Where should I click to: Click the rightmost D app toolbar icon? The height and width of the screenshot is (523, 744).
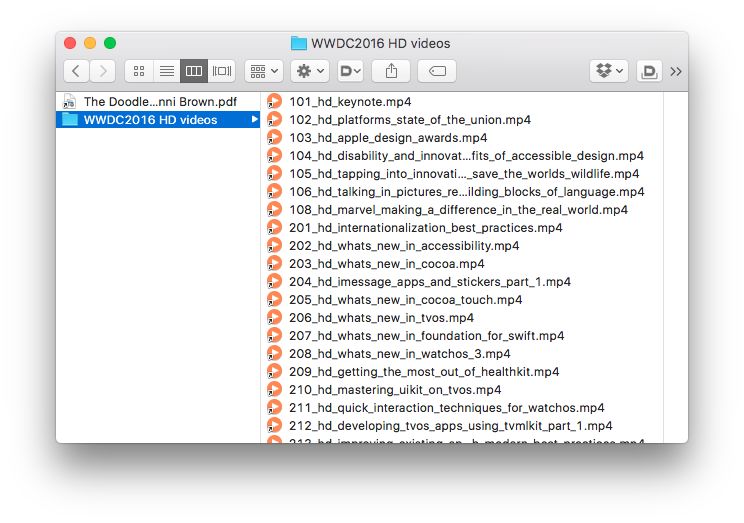(x=649, y=71)
